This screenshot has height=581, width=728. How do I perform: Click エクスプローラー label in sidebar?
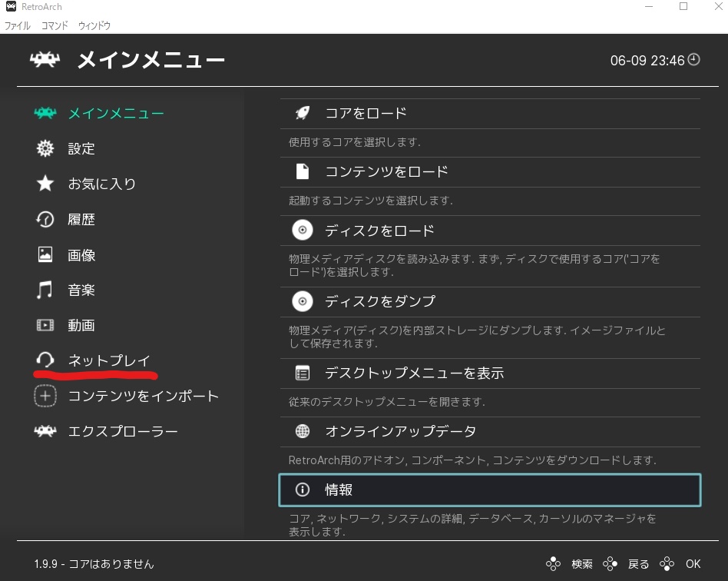[x=123, y=431]
